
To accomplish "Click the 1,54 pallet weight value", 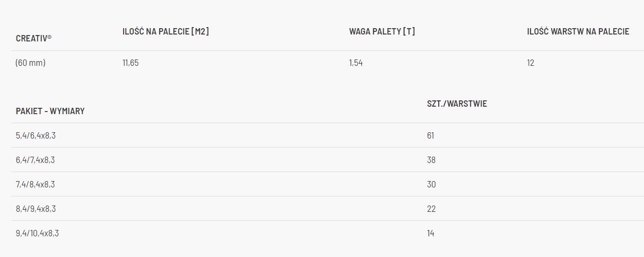I will coord(356,63).
